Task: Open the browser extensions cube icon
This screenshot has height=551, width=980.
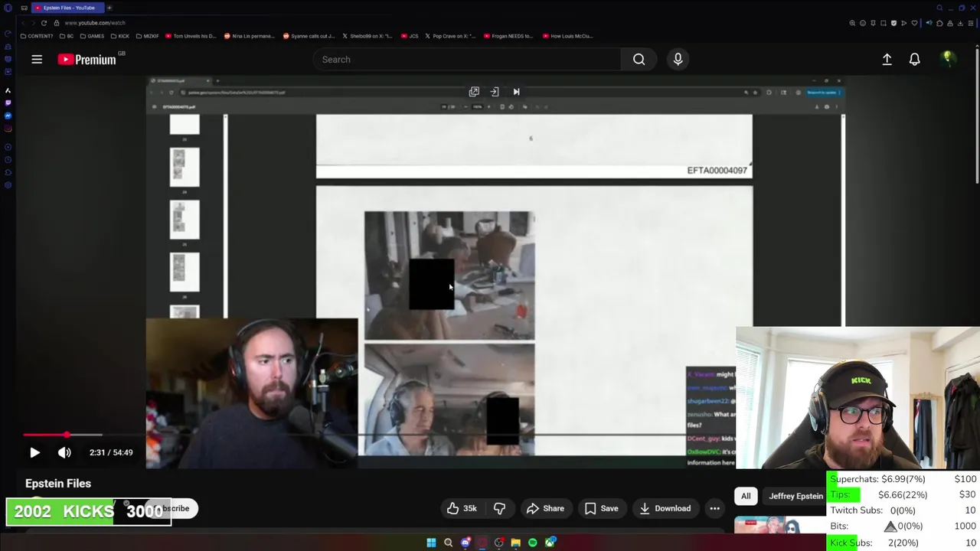Action: pos(939,23)
